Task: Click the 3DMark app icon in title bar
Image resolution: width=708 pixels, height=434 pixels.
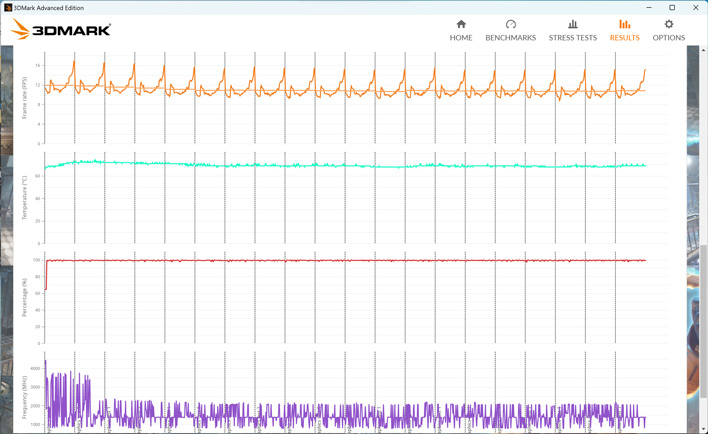Action: (8, 7)
